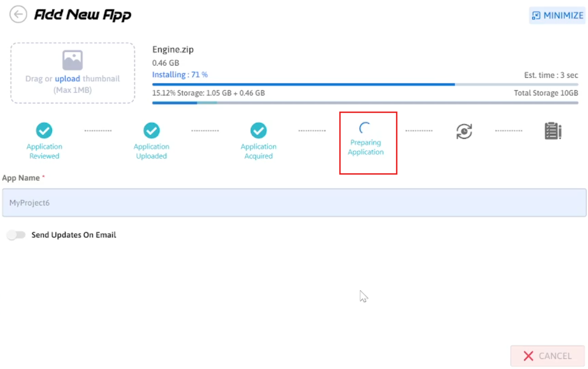Click the circular sync arrows step icon
Image resolution: width=588 pixels, height=369 pixels.
point(464,131)
